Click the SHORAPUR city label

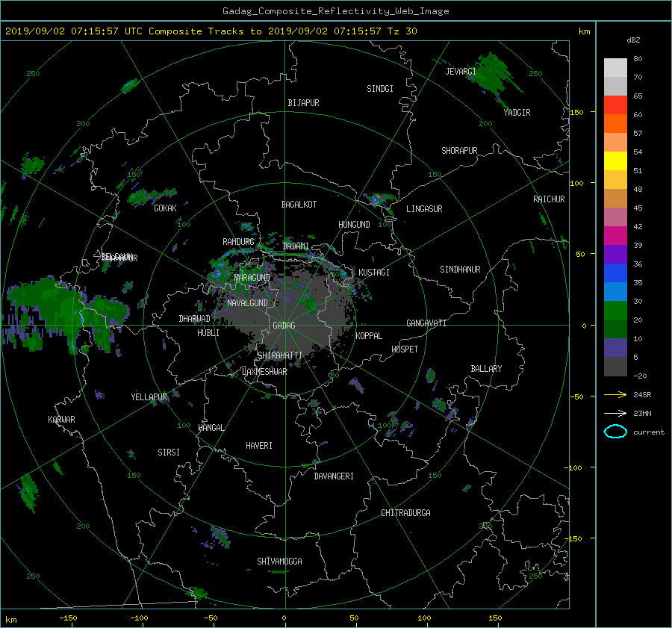click(x=459, y=151)
